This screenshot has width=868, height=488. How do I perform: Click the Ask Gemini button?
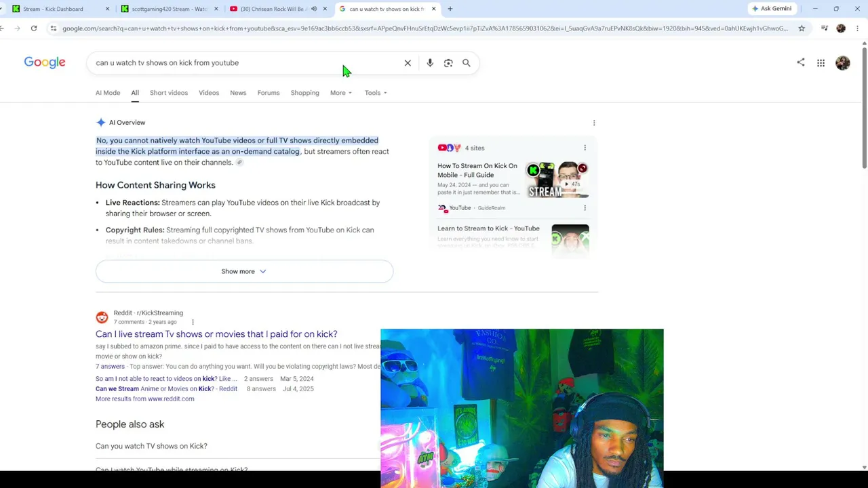click(772, 9)
